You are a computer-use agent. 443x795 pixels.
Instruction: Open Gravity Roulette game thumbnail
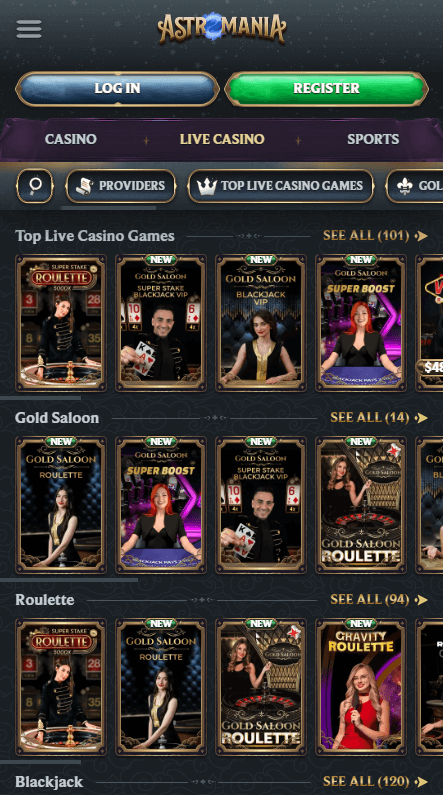(361, 687)
